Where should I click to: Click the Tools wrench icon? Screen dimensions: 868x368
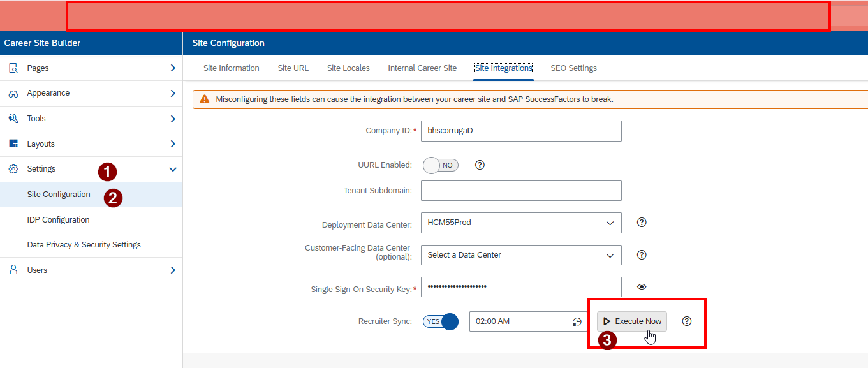point(13,119)
